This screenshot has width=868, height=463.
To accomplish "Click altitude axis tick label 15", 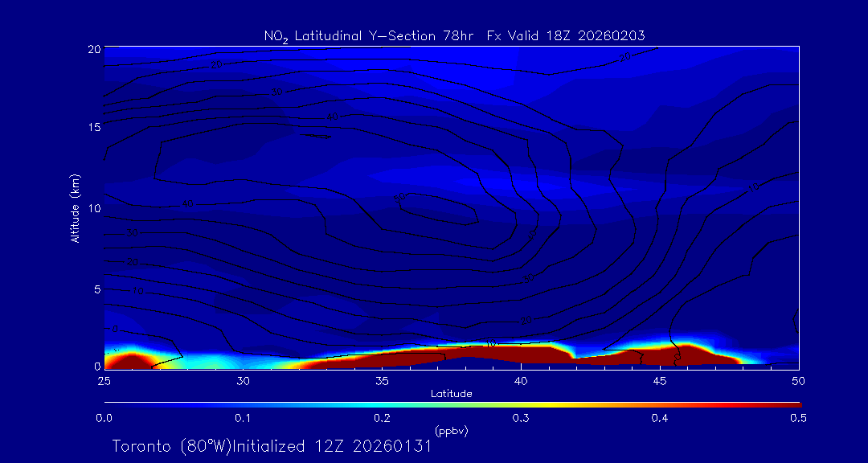I will point(92,127).
